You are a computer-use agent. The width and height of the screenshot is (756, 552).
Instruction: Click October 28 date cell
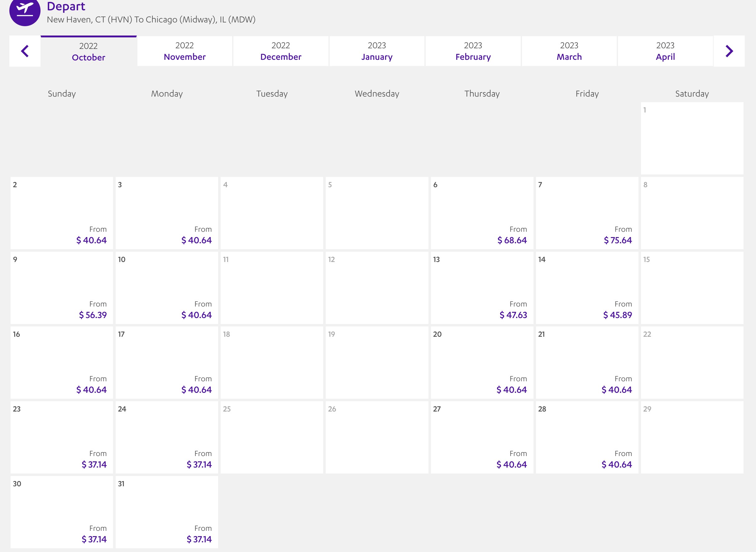[x=587, y=437]
